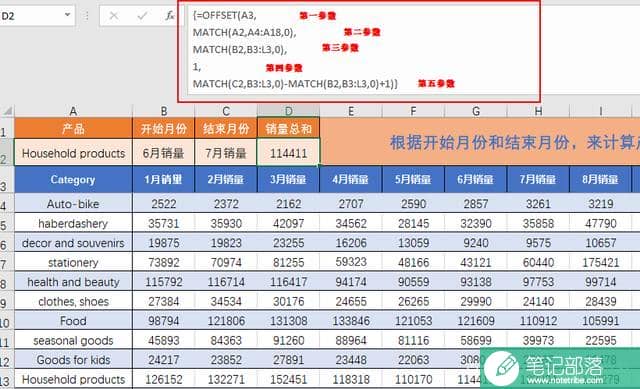Select the 7月销量 end month cell
This screenshot has width=640, height=389.
226,153
